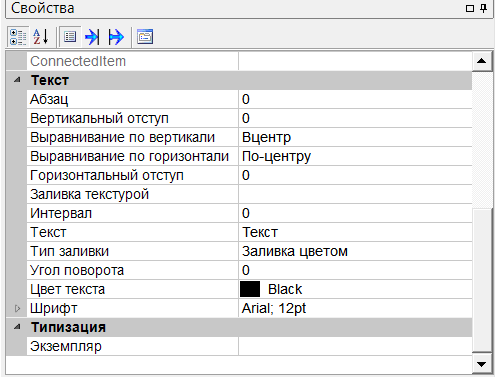The image size is (496, 377).
Task: Show the properties list page
Action: pyautogui.click(x=70, y=37)
